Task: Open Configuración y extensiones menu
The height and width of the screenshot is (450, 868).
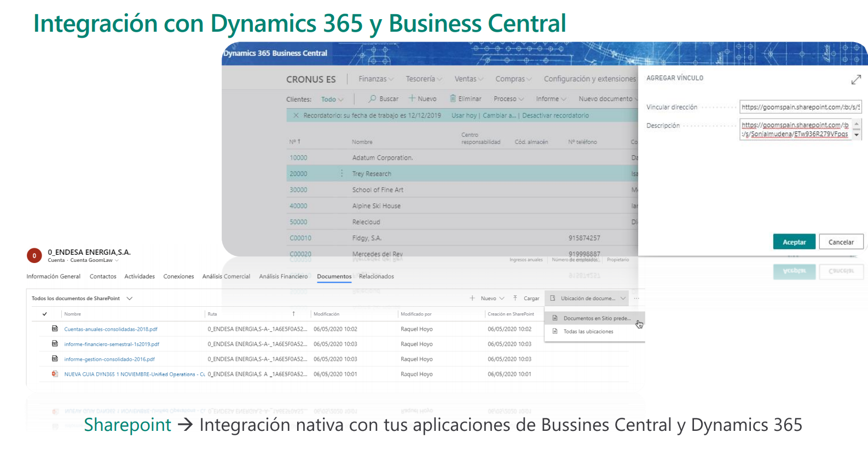Action: (x=590, y=79)
